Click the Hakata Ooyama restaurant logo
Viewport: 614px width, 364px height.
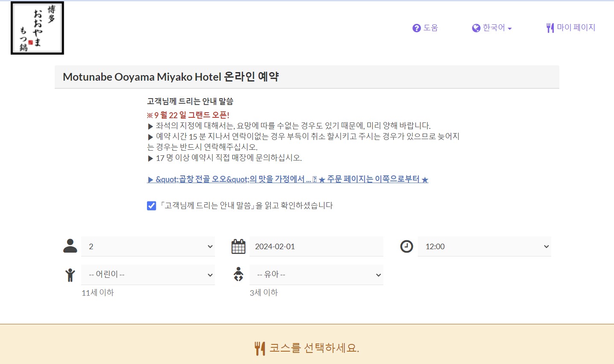37,28
